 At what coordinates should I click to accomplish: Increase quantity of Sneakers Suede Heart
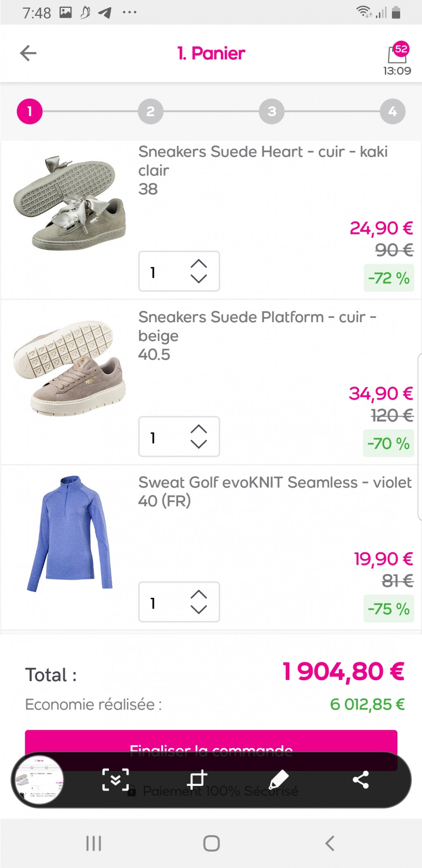click(x=199, y=264)
